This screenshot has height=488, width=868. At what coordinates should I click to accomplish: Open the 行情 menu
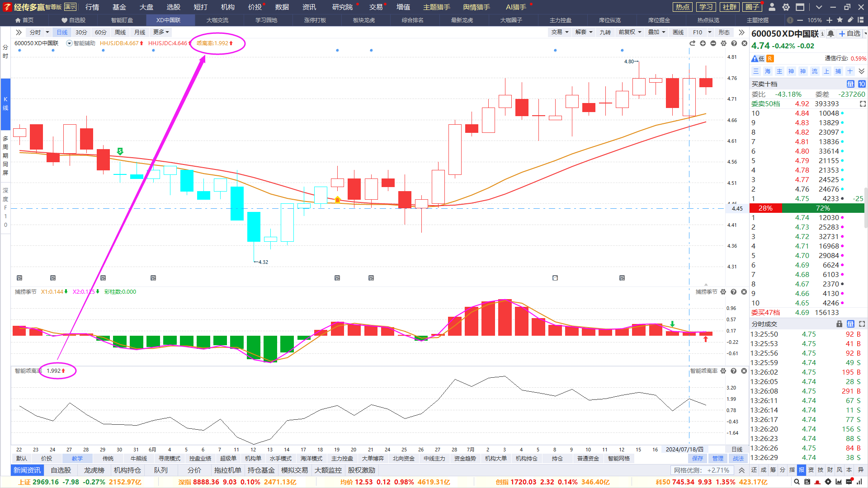coord(92,7)
